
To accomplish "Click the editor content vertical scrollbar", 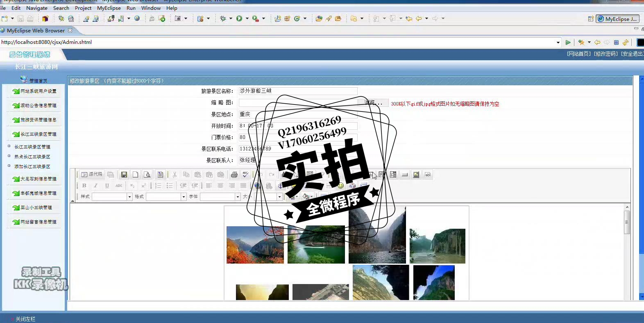I will 627,252.
